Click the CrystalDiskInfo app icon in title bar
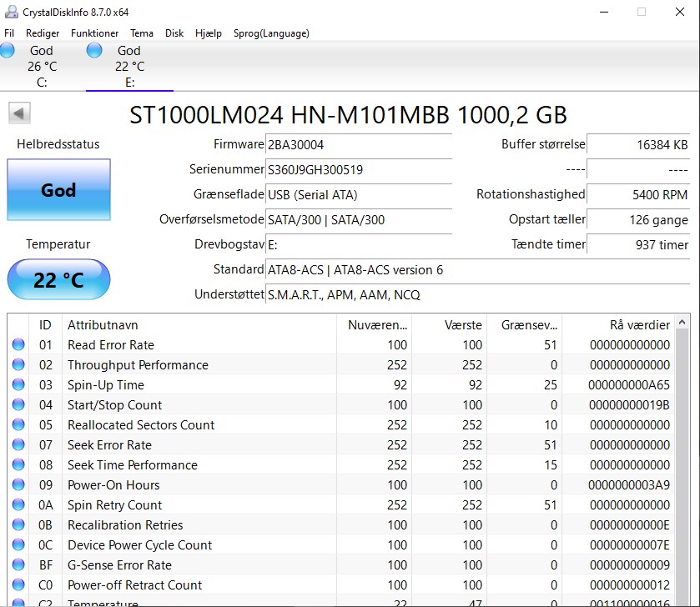Image resolution: width=700 pixels, height=607 pixels. (11, 12)
